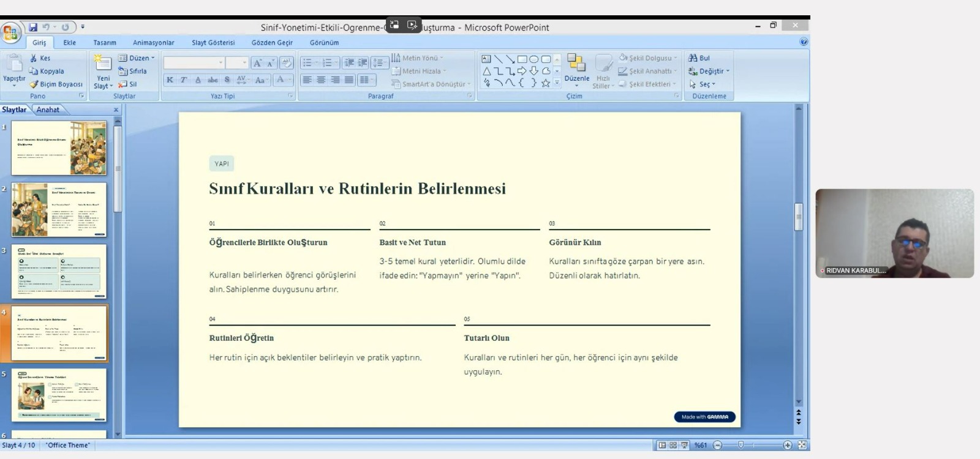Fit slide to window icon in status bar
The image size is (980, 459).
point(802,445)
